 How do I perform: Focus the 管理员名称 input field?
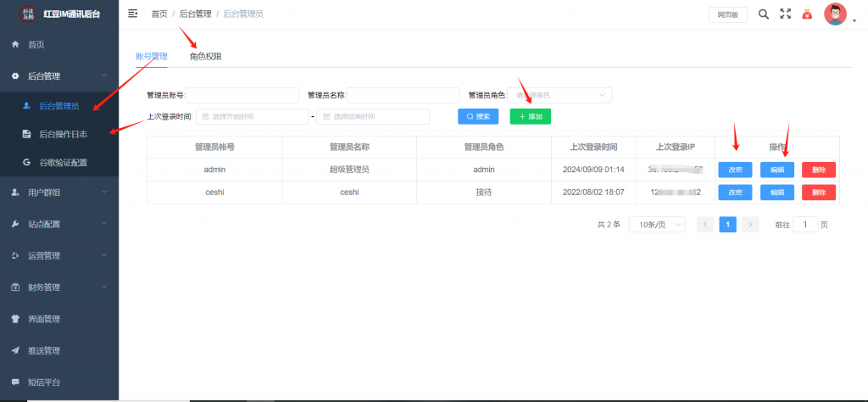[403, 95]
